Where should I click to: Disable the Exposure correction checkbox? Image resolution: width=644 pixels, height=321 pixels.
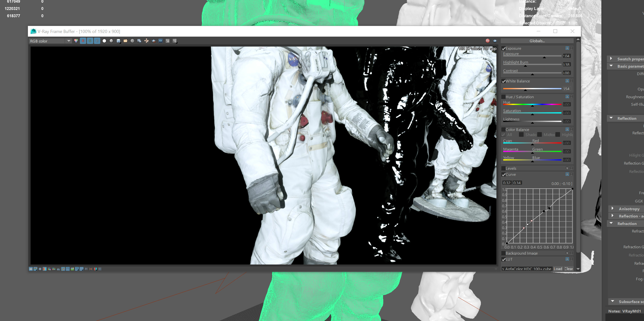[504, 48]
